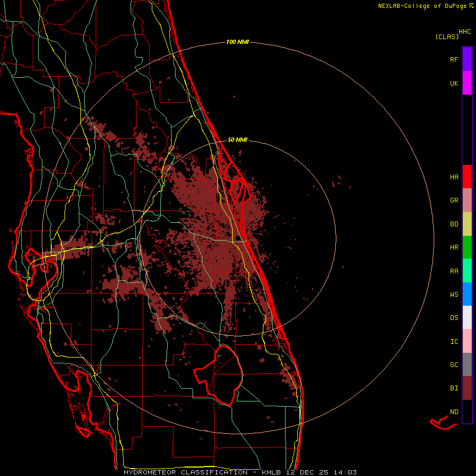
Task: Click the DS white legend swatch
Action: (467, 317)
